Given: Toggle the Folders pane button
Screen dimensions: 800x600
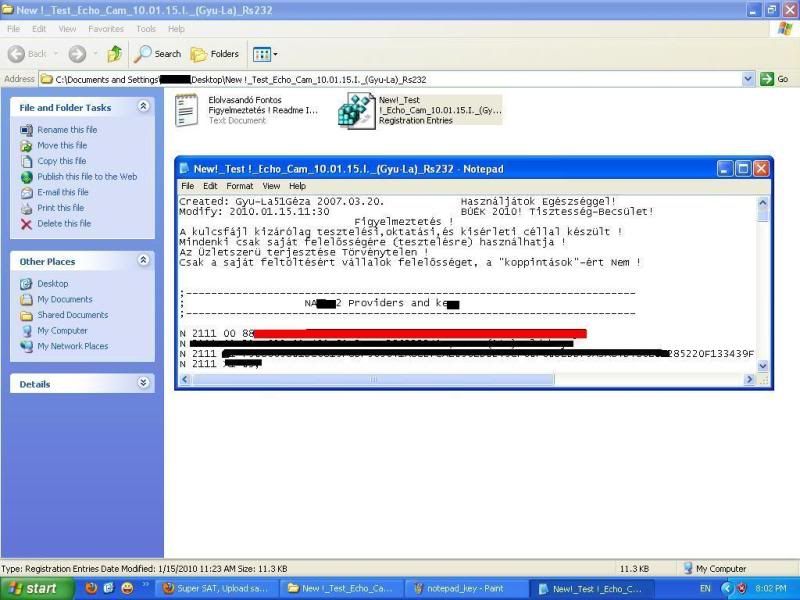Looking at the screenshot, I should point(215,54).
